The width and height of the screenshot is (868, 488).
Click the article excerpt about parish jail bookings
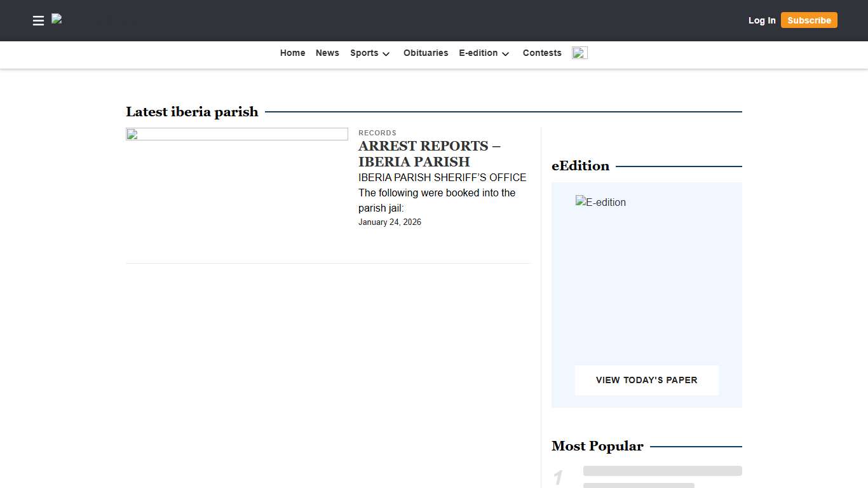442,193
